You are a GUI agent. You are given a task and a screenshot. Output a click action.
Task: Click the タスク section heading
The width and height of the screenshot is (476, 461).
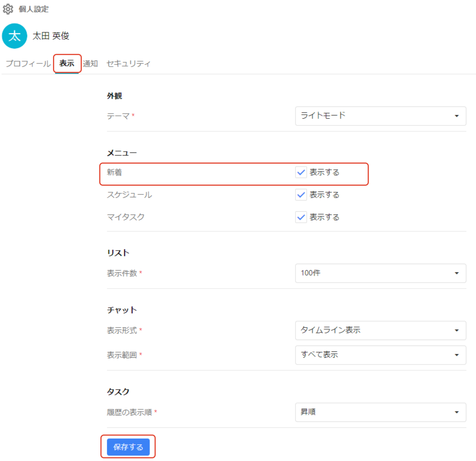click(118, 392)
